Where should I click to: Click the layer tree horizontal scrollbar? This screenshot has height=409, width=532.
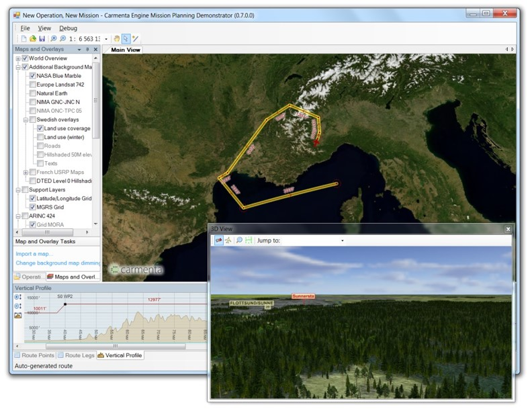(x=47, y=232)
